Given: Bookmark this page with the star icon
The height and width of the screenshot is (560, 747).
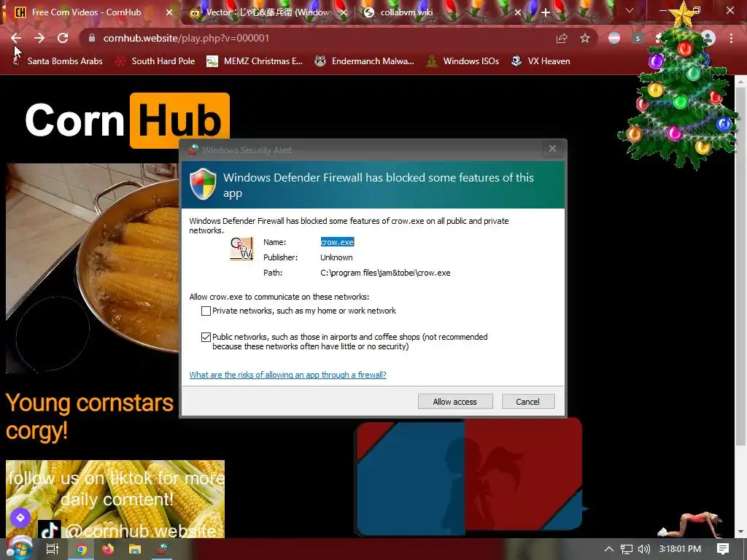Looking at the screenshot, I should click(x=585, y=39).
